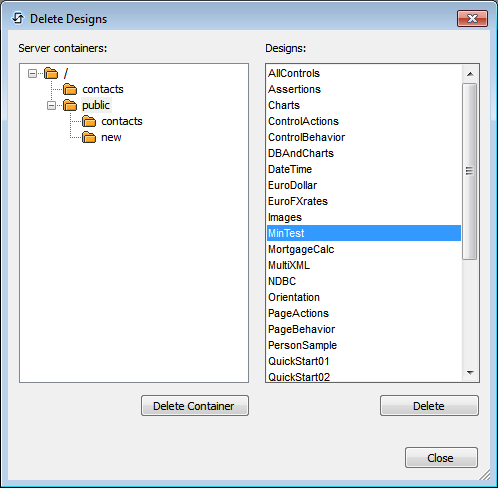Click the Delete Designs title bar icon
The width and height of the screenshot is (498, 488).
pyautogui.click(x=18, y=18)
